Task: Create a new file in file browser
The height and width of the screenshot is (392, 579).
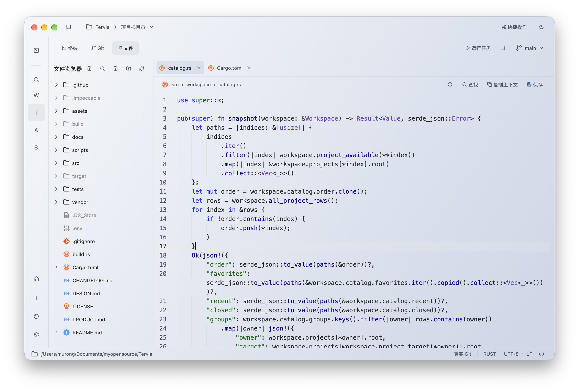Action: [x=115, y=68]
